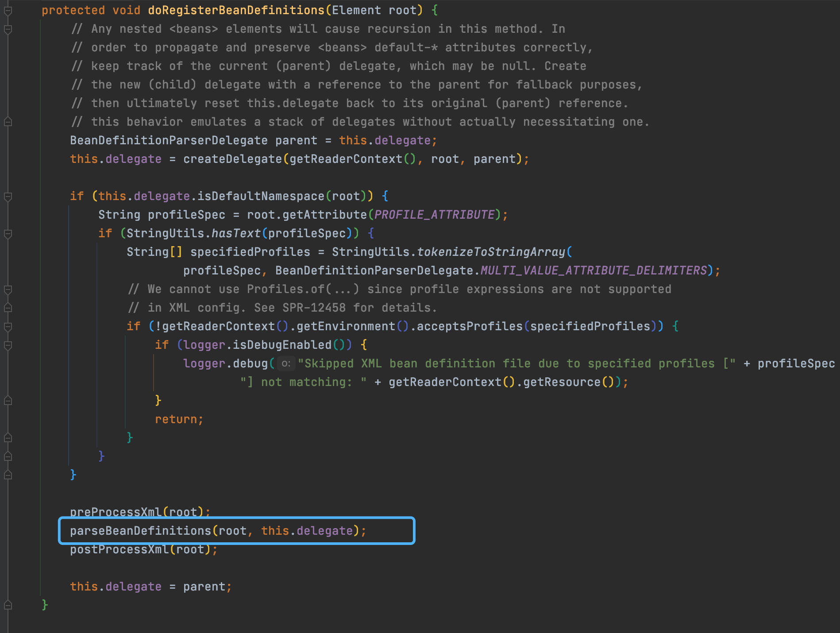This screenshot has height=633, width=840.
Task: Click the getEnvironment() method call
Action: tap(353, 326)
